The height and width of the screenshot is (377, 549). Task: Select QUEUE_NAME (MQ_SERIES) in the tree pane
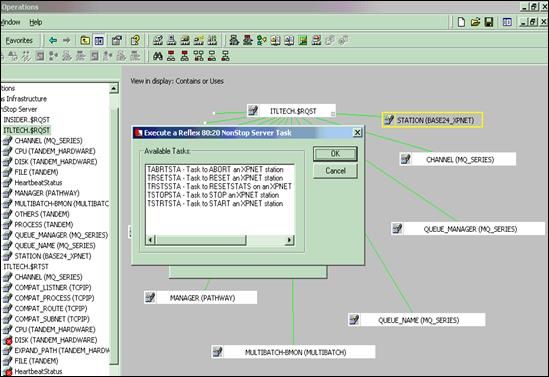(55, 246)
